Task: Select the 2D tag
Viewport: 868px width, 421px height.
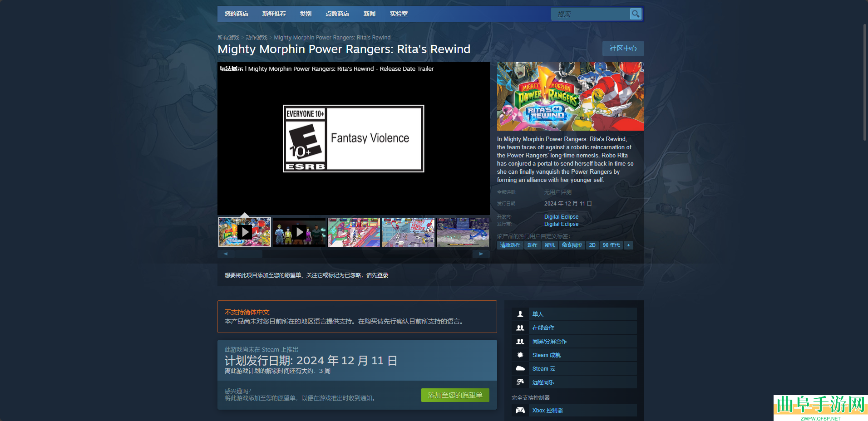Action: (x=592, y=245)
